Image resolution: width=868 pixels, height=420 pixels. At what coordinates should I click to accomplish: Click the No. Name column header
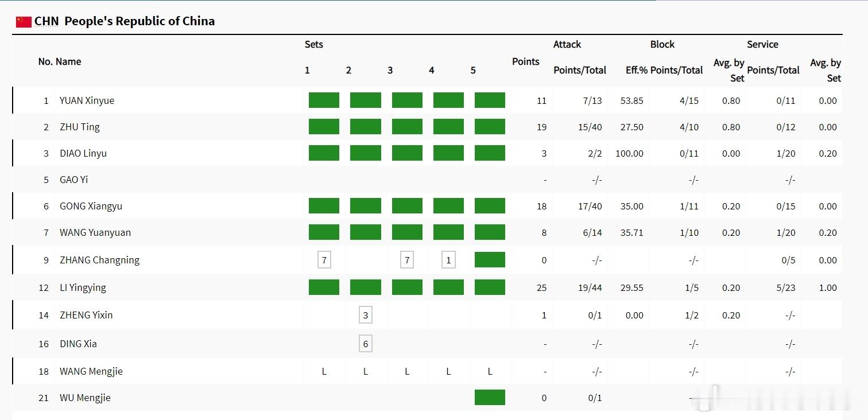[x=60, y=61]
